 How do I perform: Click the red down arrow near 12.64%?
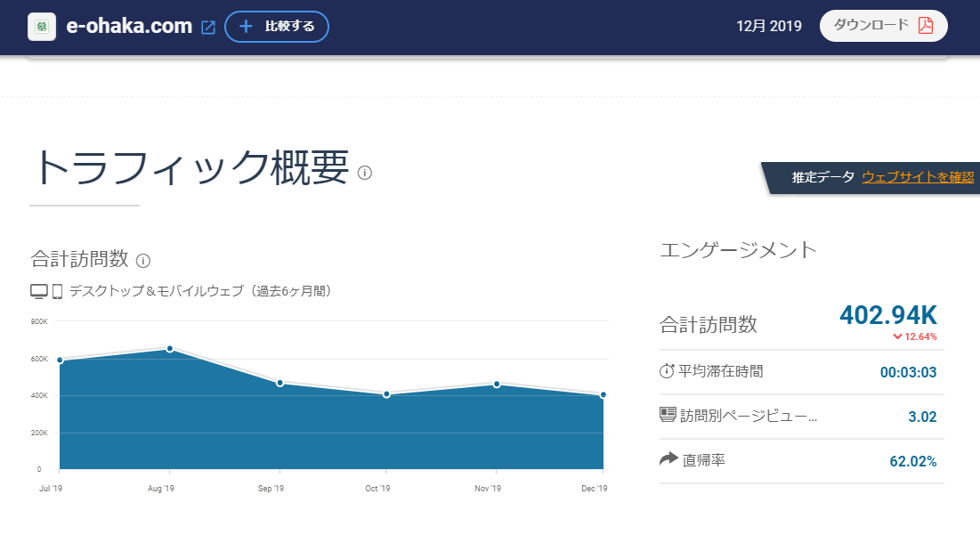(897, 336)
